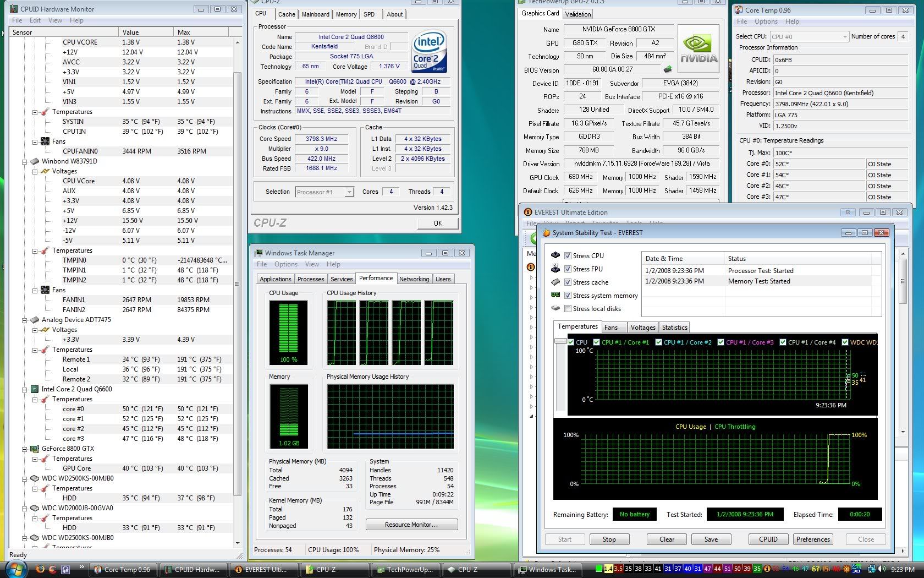Click the volume speaker tray icon
The width and height of the screenshot is (924, 578).
[x=882, y=569]
